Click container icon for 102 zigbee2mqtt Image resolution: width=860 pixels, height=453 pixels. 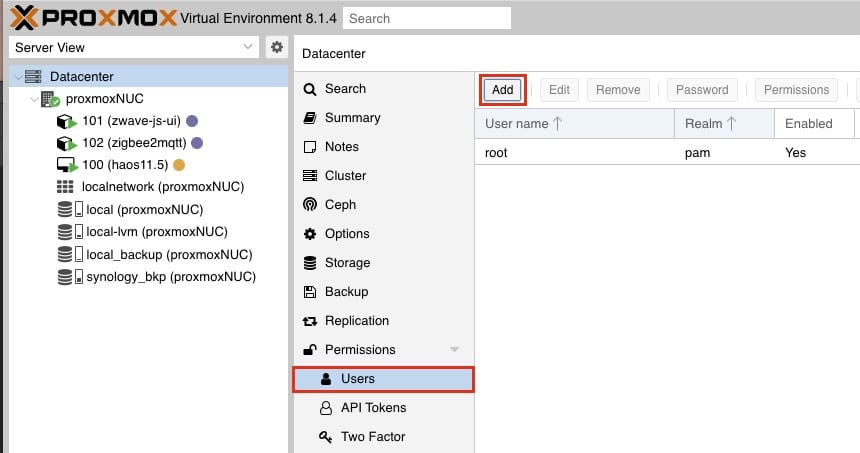click(66, 143)
